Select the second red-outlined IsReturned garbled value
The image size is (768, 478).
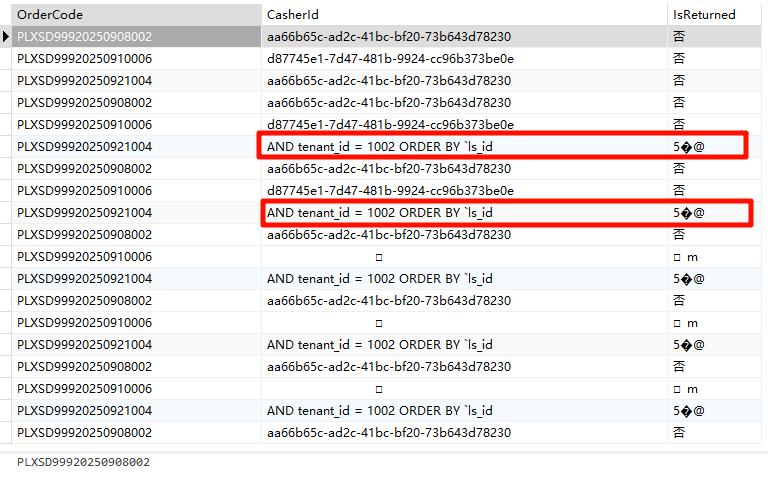coord(689,213)
